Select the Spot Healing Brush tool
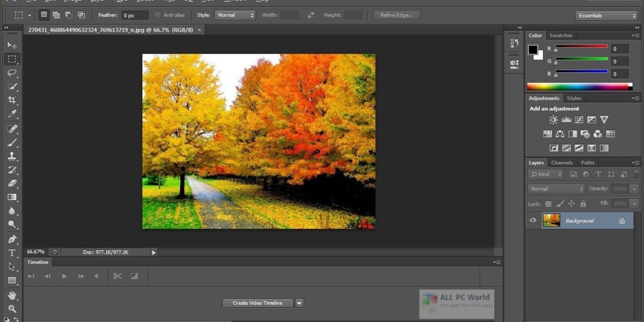644x322 pixels. click(12, 129)
